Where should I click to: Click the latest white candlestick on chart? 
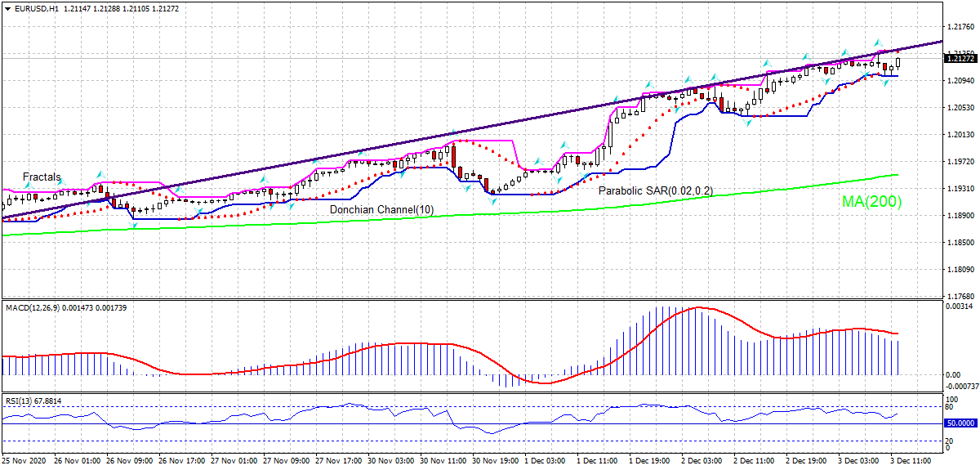[898, 62]
